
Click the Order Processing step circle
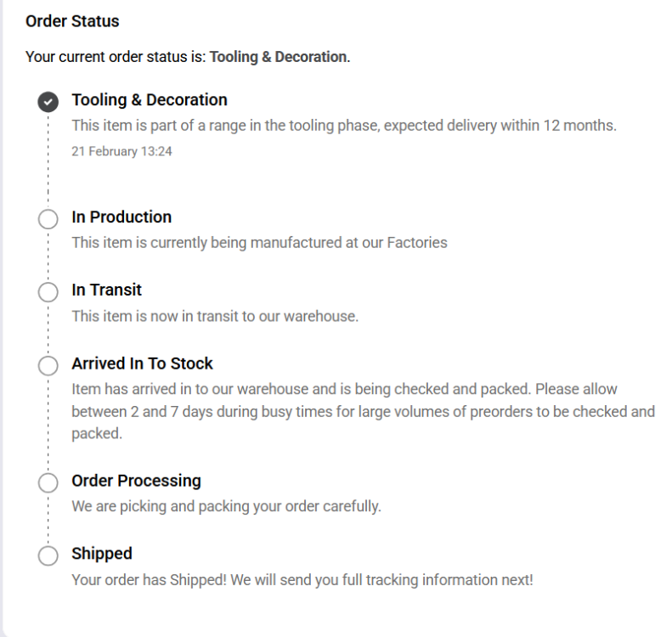click(x=48, y=482)
